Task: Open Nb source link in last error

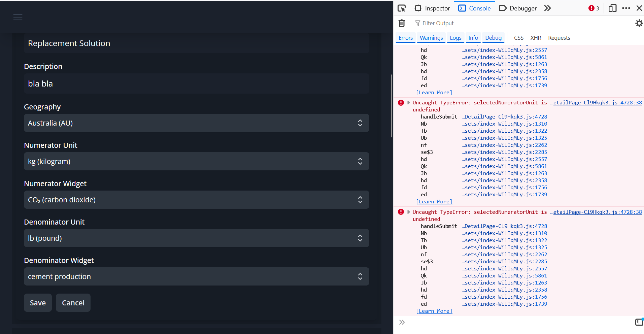Action: tap(504, 233)
